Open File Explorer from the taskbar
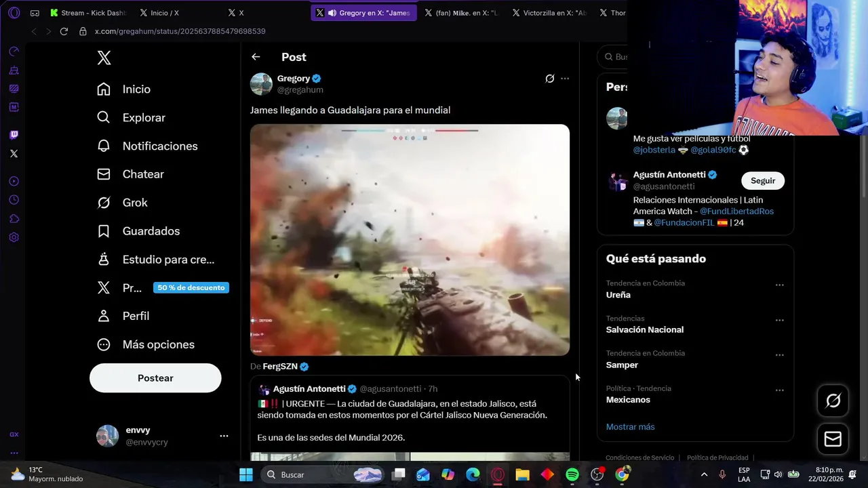 pos(522,474)
